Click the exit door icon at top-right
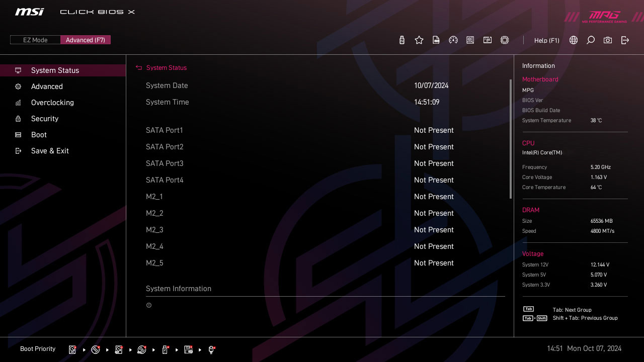This screenshot has height=362, width=644. click(x=625, y=40)
